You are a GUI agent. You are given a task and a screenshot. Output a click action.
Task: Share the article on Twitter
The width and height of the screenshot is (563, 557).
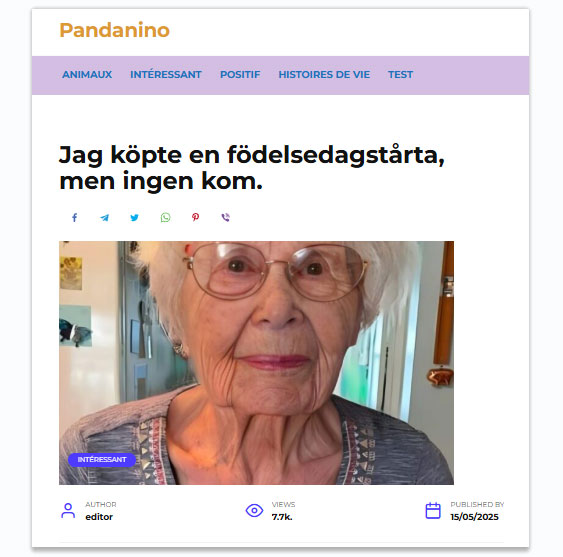tap(135, 218)
